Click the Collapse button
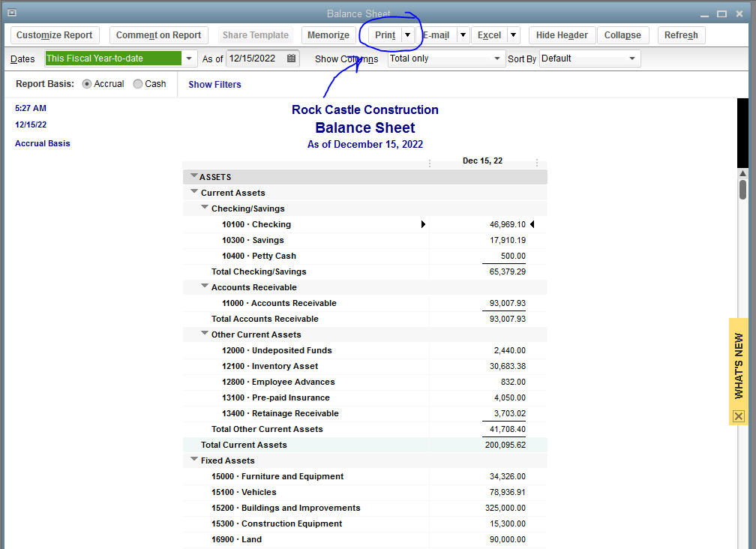Viewport: 756px width, 549px height. point(622,35)
